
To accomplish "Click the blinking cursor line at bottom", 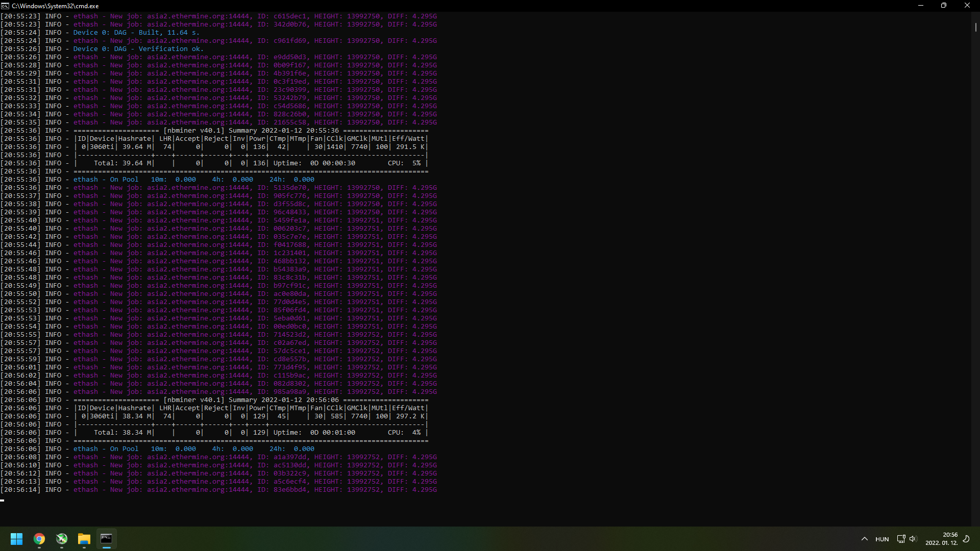I will (3, 500).
